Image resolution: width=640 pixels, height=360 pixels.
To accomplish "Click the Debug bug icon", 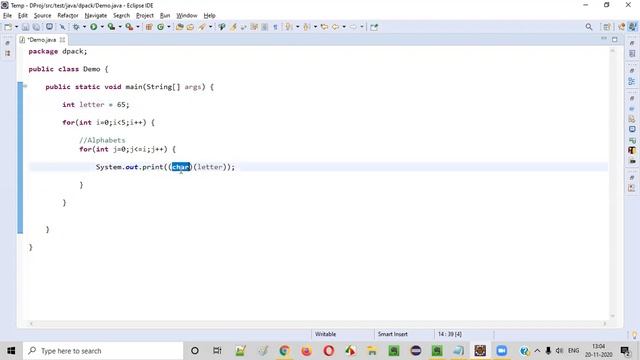I will 76,27.
